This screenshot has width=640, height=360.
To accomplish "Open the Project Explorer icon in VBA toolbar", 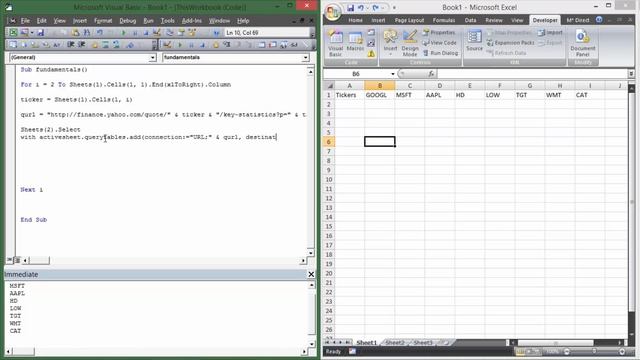I will [x=169, y=32].
